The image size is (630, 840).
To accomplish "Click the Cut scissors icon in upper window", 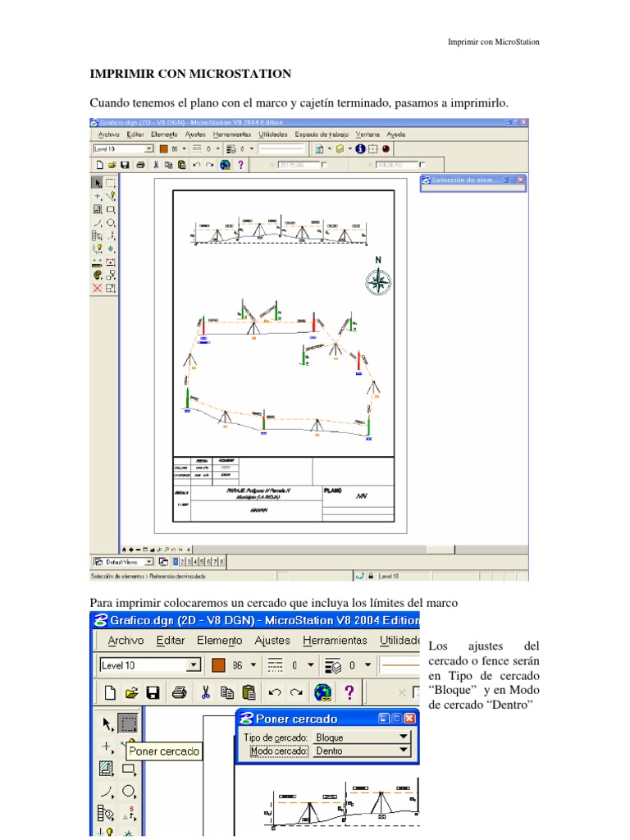I will pyautogui.click(x=156, y=165).
